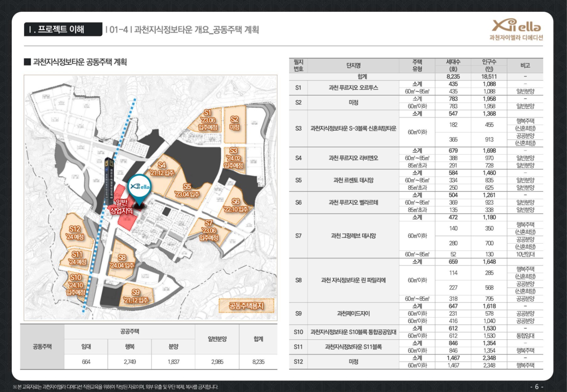Viewport: 567px width, 392px height.
Task: Select map parcel label S11 '24 예정
Action: pyautogui.click(x=77, y=258)
